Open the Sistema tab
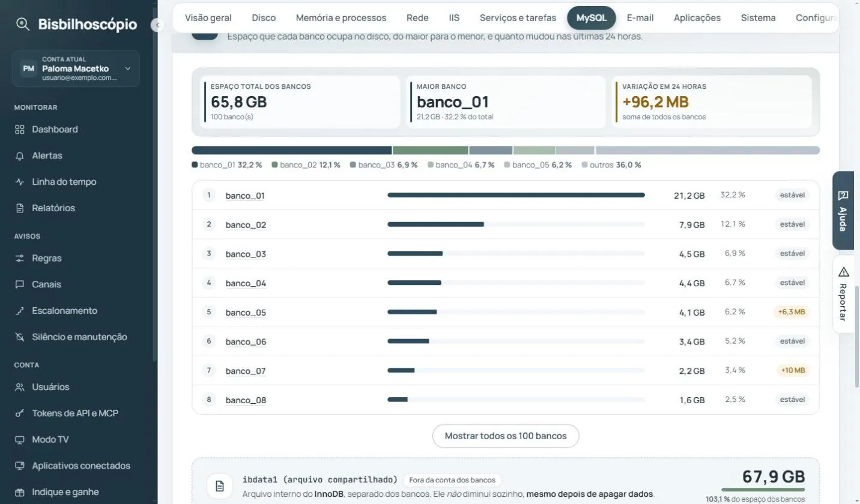This screenshot has height=504, width=860. pyautogui.click(x=759, y=18)
